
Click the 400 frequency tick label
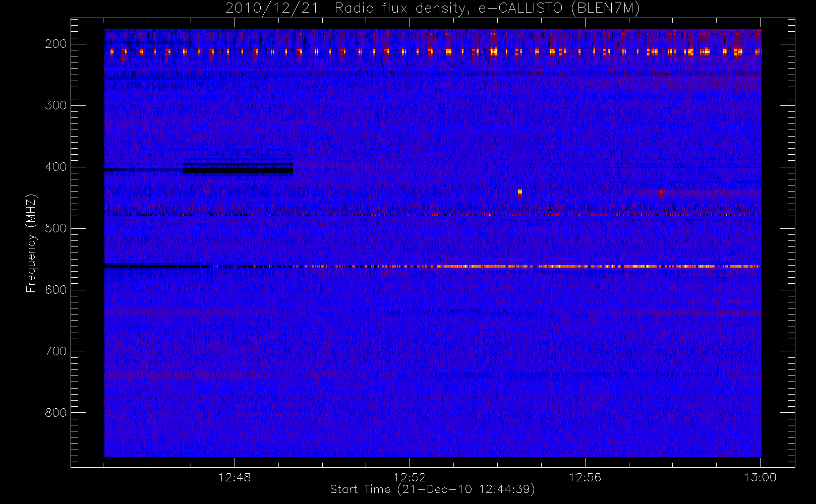[56, 167]
